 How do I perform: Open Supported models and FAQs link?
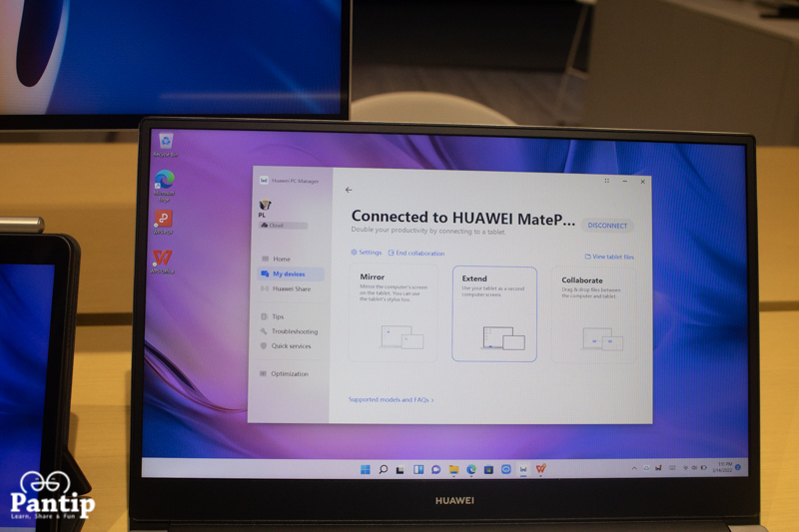pos(392,399)
